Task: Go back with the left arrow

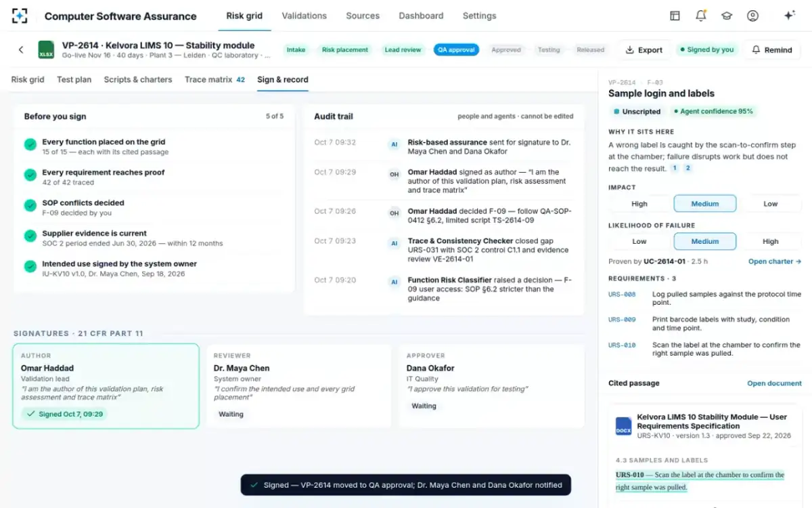Action: pos(21,49)
